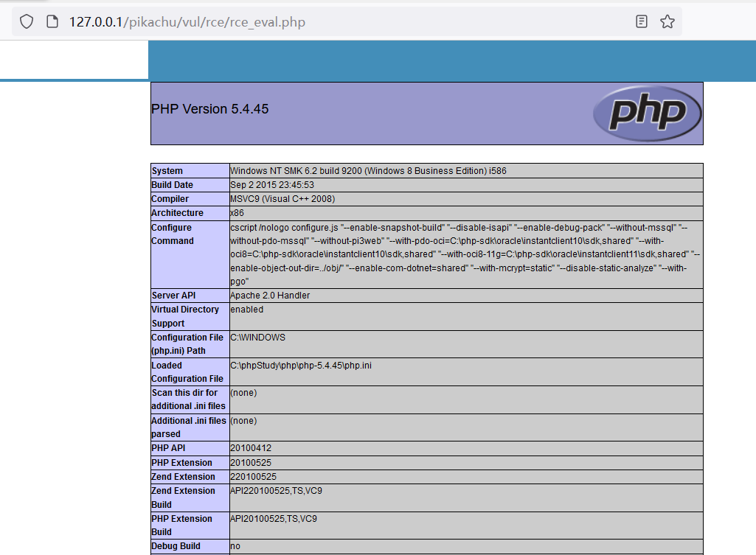Click the Apache 2.0 Handler value
756x555 pixels.
(270, 296)
